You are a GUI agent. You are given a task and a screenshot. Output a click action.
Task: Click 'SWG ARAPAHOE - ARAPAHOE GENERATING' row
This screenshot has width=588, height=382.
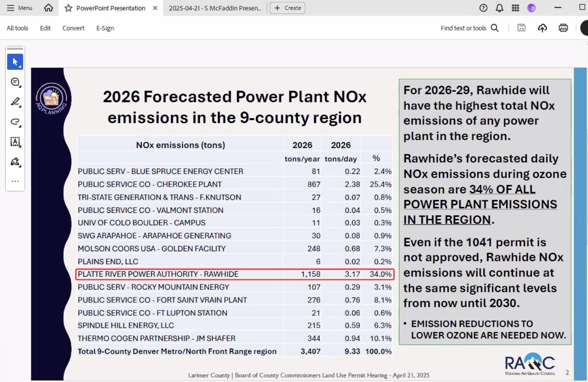[235, 236]
